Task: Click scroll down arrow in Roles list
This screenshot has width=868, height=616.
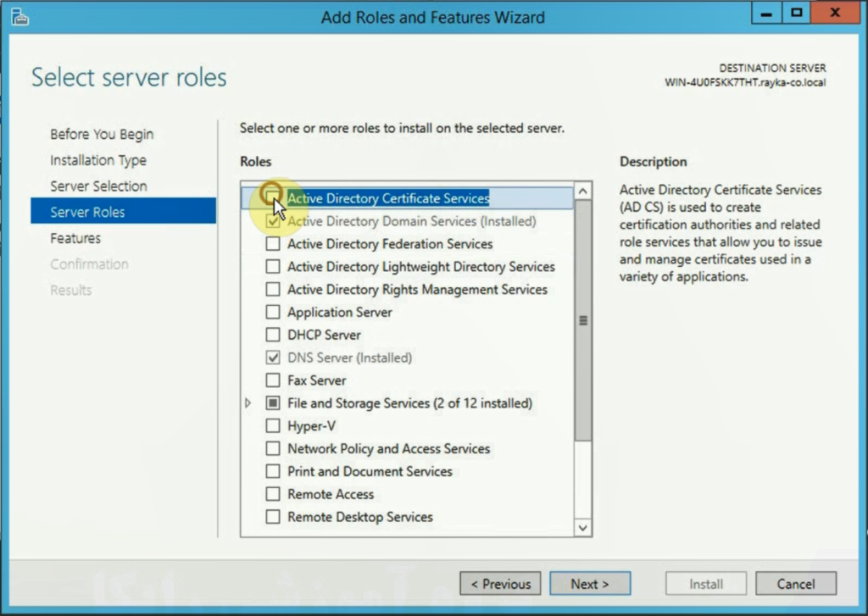Action: point(583,527)
